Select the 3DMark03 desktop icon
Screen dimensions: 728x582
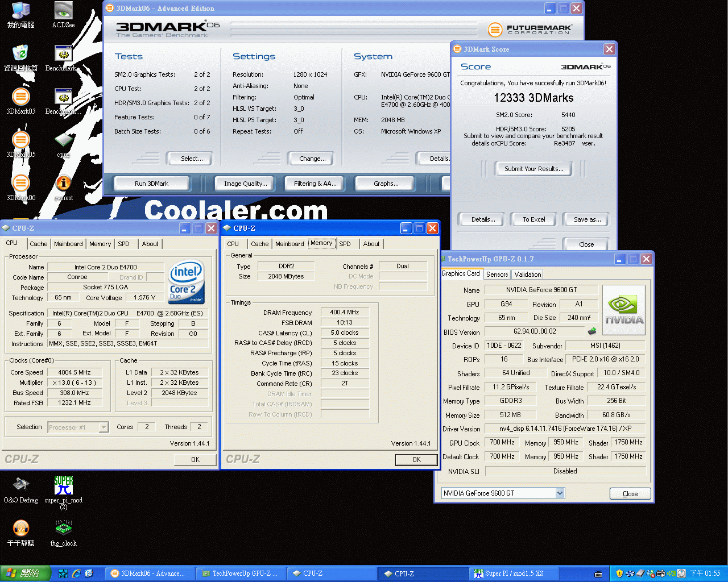pos(20,102)
